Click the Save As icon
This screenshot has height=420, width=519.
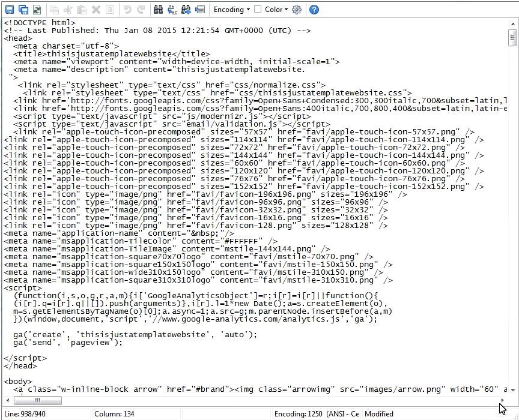pyautogui.click(x=23, y=10)
